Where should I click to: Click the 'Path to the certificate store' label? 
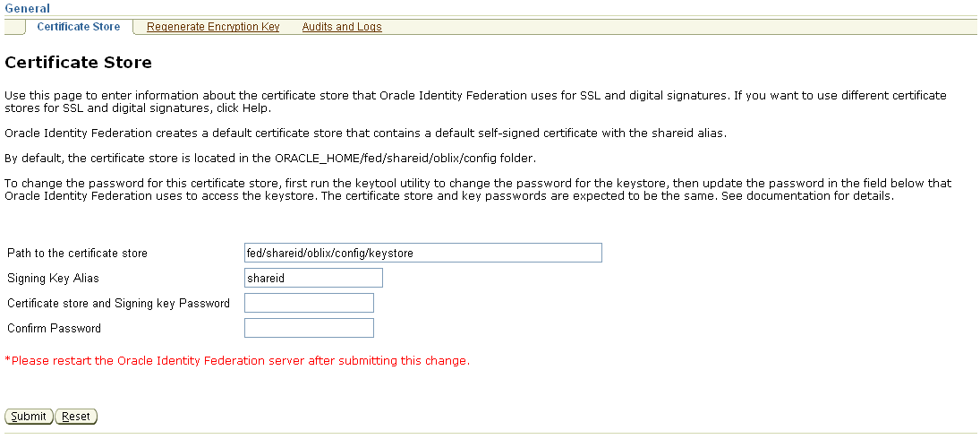coord(78,254)
